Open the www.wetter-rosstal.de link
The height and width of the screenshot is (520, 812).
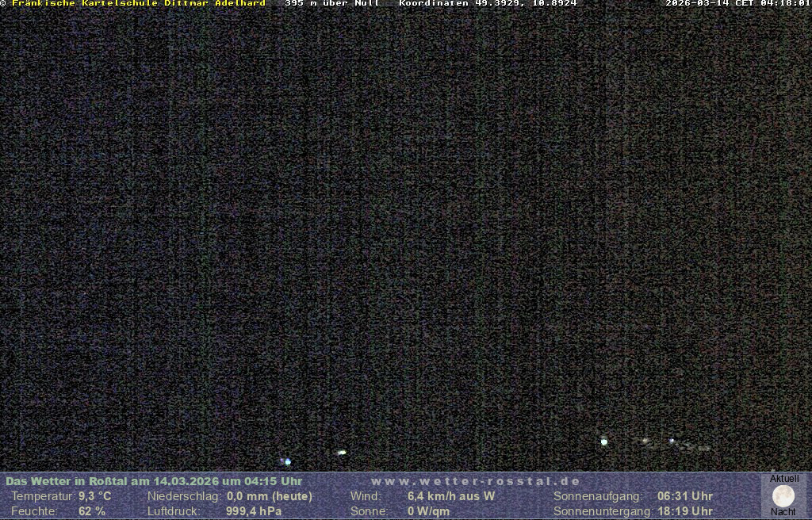tap(476, 481)
